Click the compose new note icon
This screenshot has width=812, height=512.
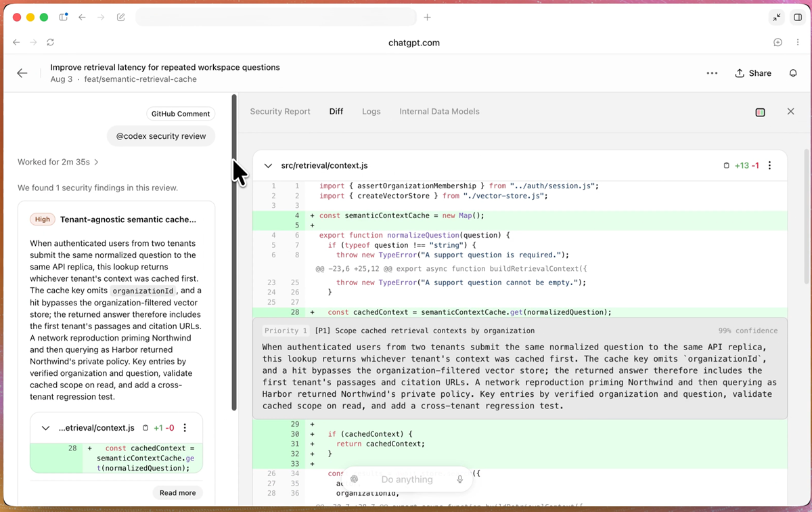coord(121,17)
